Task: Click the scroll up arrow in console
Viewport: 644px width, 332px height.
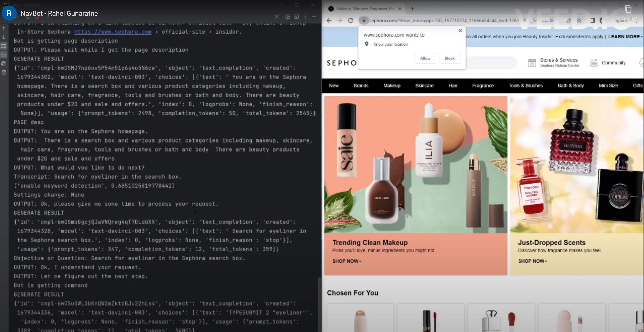Action: 4,29
